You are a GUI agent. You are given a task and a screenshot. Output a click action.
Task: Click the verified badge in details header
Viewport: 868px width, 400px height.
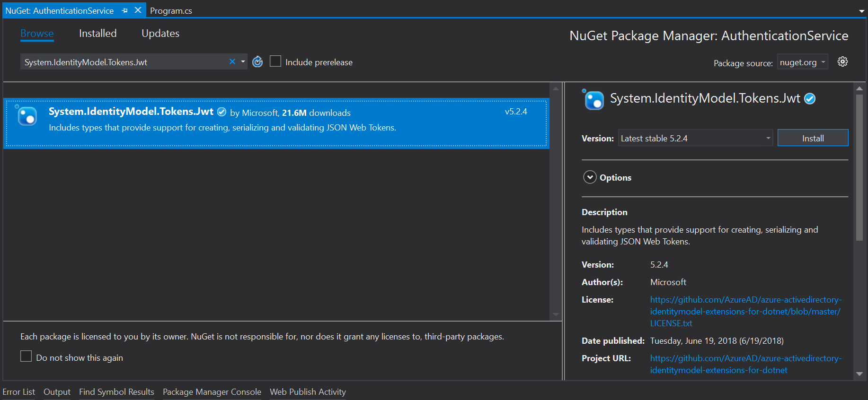coord(810,99)
